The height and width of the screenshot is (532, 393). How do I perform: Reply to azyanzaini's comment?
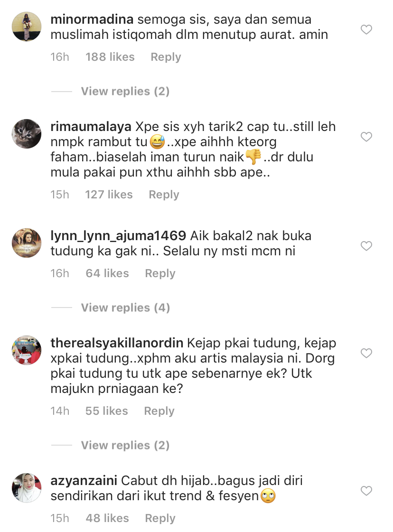coord(160,518)
